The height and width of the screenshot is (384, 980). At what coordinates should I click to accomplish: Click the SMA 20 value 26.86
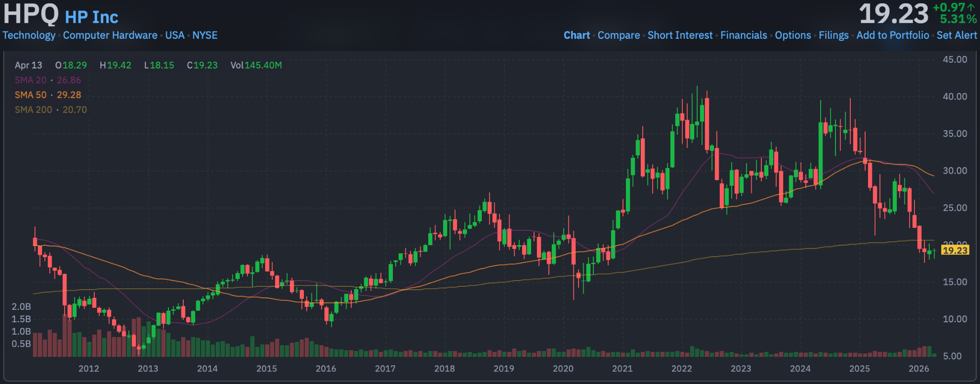69,80
